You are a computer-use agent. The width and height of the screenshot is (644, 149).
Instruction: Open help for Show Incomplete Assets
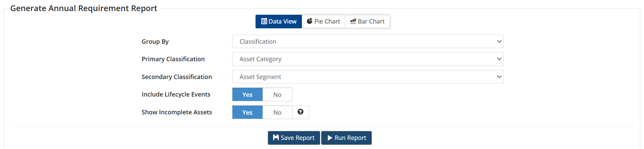(x=301, y=112)
